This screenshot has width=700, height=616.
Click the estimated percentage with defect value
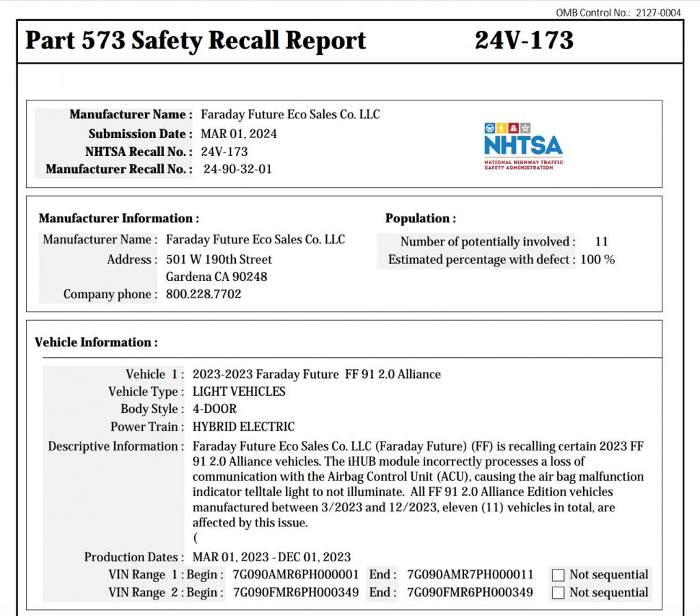pyautogui.click(x=597, y=260)
